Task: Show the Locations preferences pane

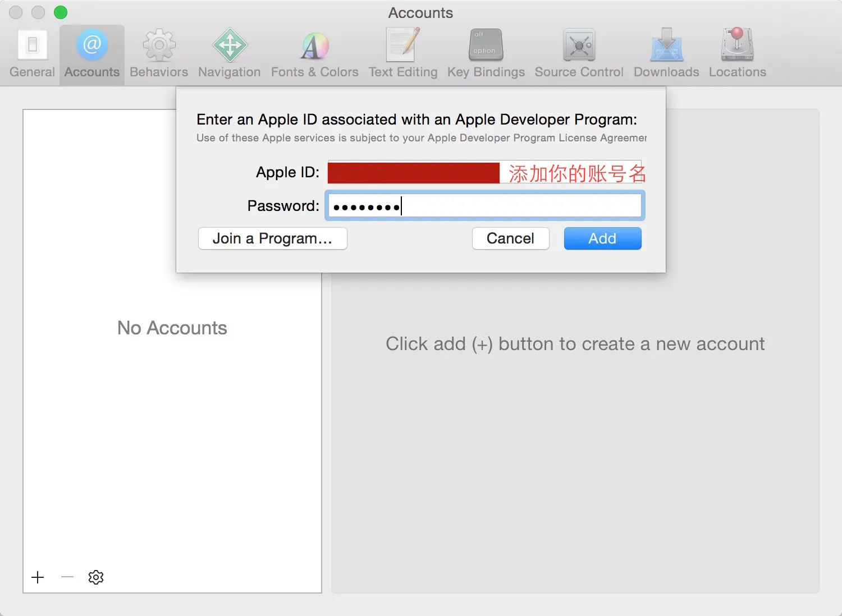Action: coord(737,54)
